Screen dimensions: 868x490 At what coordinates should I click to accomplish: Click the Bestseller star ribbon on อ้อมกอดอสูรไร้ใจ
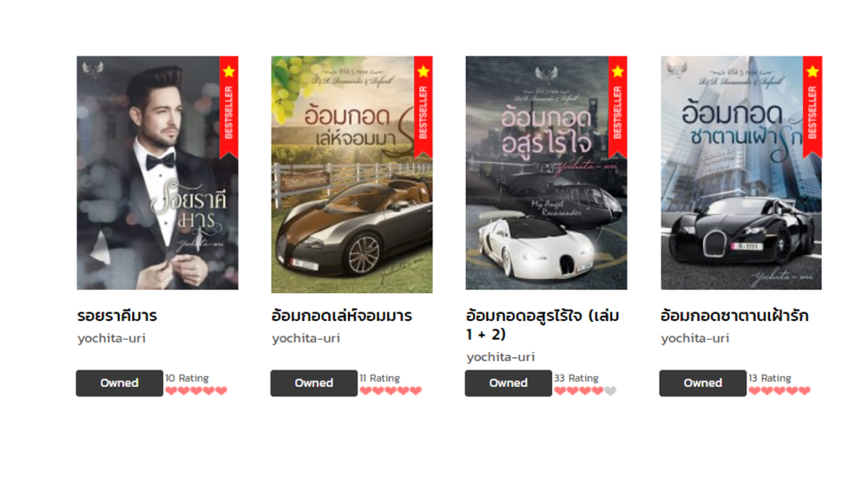[618, 108]
